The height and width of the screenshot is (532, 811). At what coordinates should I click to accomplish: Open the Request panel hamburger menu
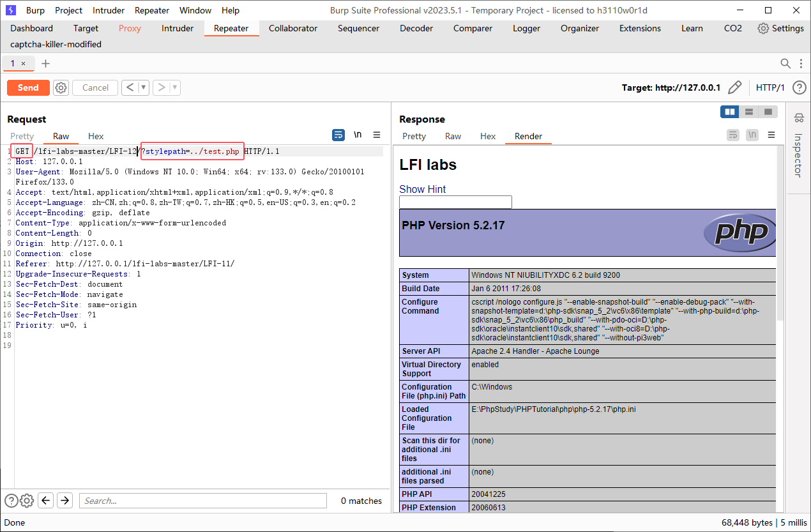[377, 135]
